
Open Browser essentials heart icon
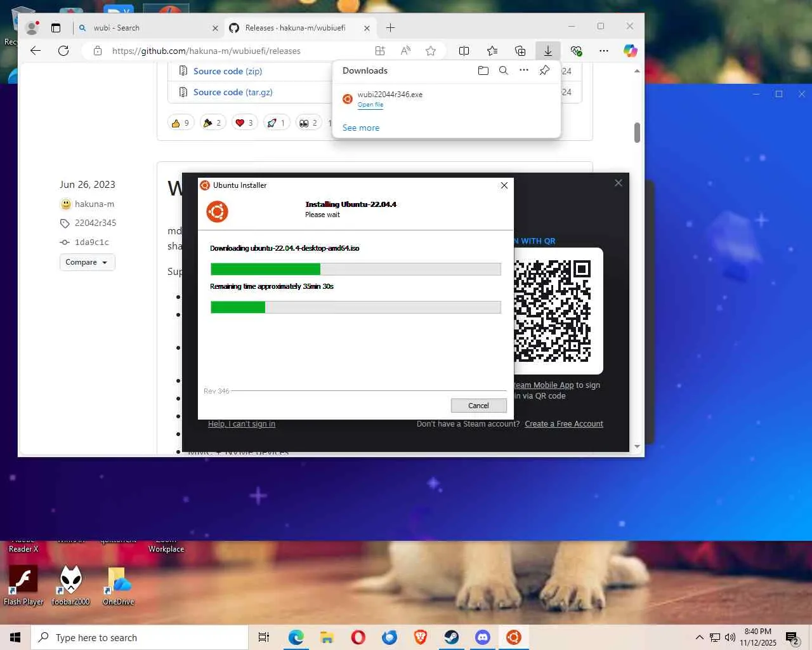(576, 51)
